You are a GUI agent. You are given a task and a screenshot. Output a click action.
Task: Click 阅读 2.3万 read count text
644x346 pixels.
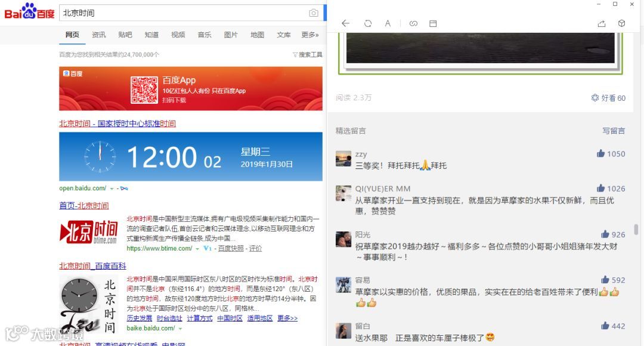pos(353,97)
